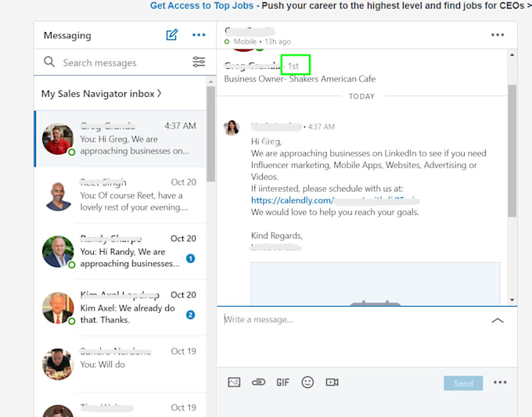Click the conversation list scrollbar thumb
The height and width of the screenshot is (417, 532).
click(x=210, y=134)
